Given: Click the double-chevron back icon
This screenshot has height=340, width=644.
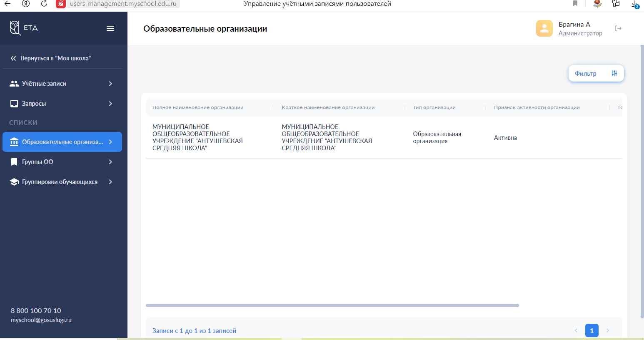Looking at the screenshot, I should [x=13, y=58].
